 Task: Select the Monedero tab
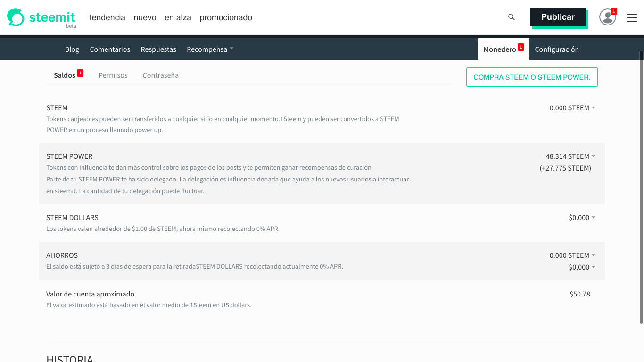pyautogui.click(x=504, y=49)
